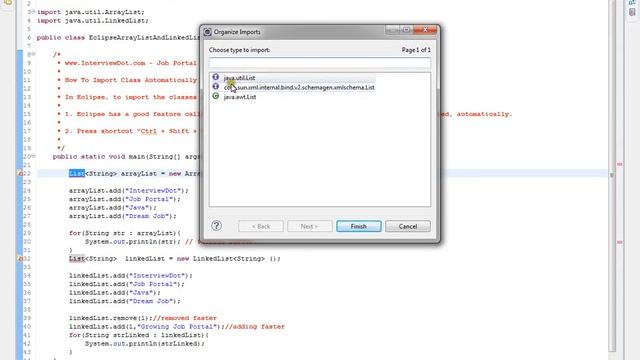This screenshot has width=640, height=360.
Task: Focus the 'Choose type to import' text field
Action: (320, 62)
